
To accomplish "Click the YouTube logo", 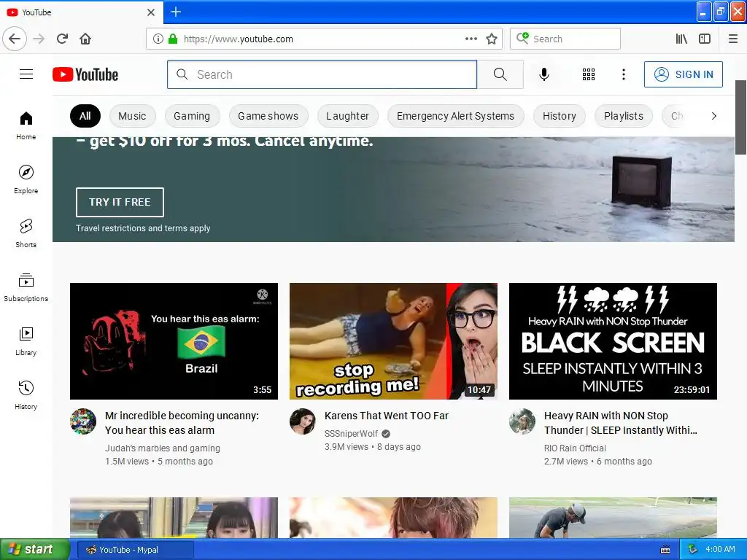I will click(85, 74).
